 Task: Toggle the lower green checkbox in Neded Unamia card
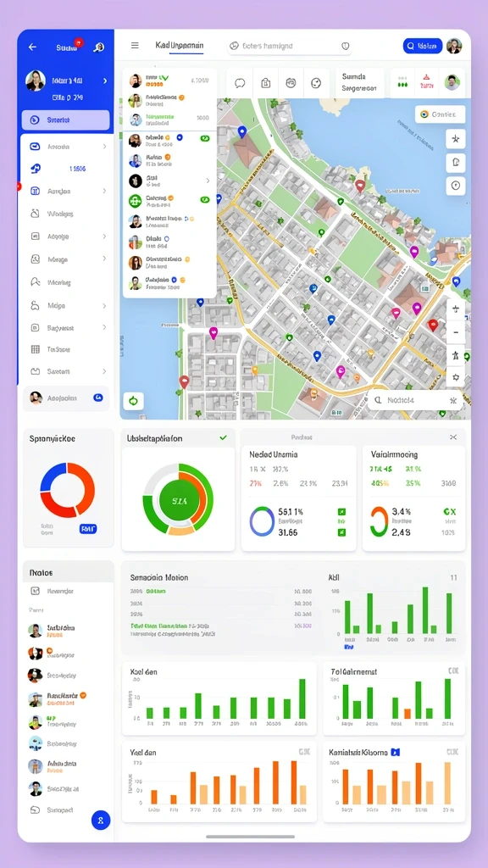[342, 532]
